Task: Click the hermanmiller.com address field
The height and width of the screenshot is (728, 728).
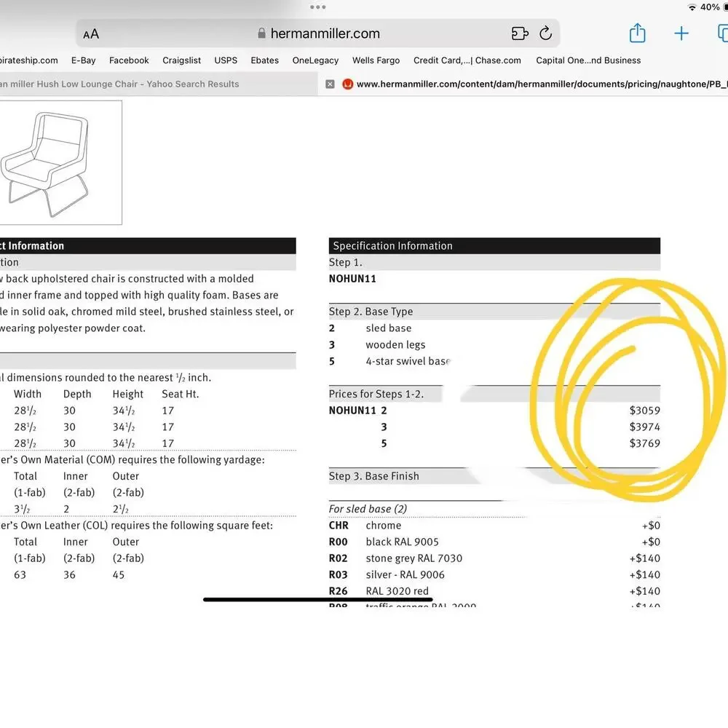Action: [x=318, y=33]
